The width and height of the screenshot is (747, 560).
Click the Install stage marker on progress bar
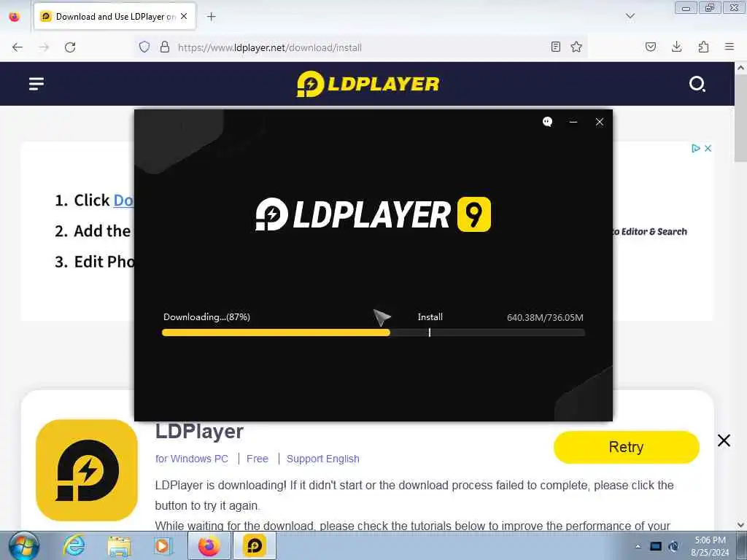pyautogui.click(x=429, y=332)
